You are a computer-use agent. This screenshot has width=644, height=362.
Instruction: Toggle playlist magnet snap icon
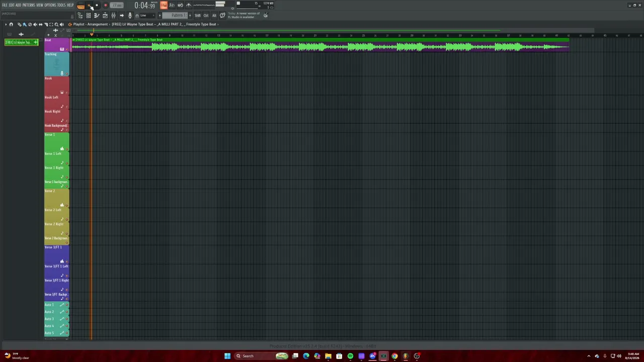click(x=11, y=25)
